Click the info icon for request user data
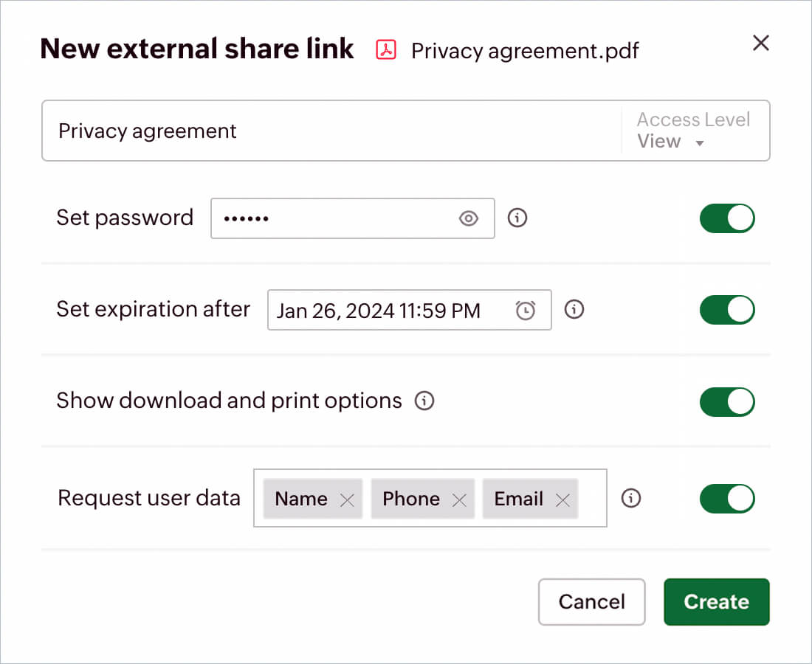Image resolution: width=812 pixels, height=664 pixels. 631,499
